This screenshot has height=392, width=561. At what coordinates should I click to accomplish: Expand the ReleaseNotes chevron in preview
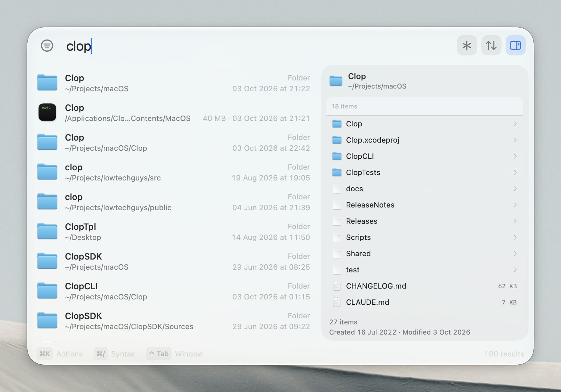coord(515,205)
